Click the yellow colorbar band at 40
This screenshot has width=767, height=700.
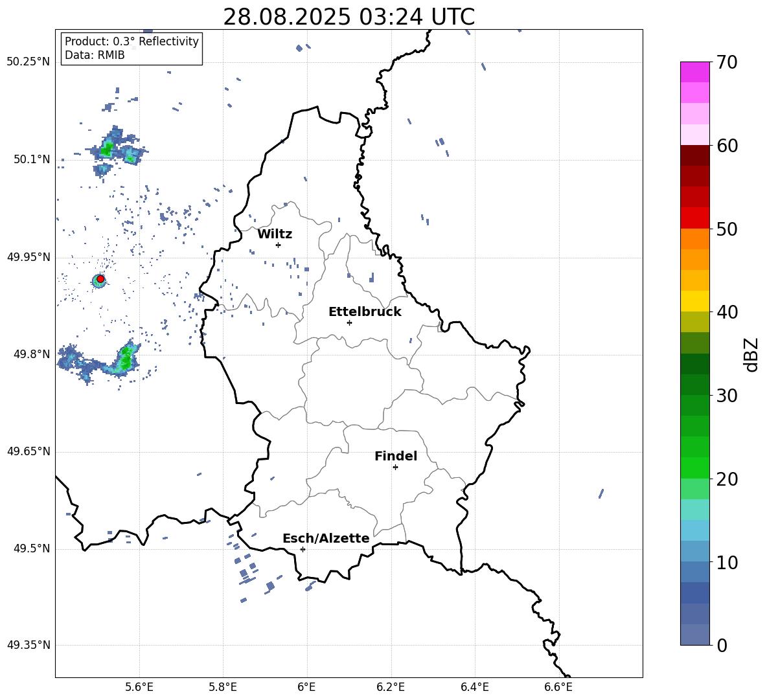(x=695, y=301)
